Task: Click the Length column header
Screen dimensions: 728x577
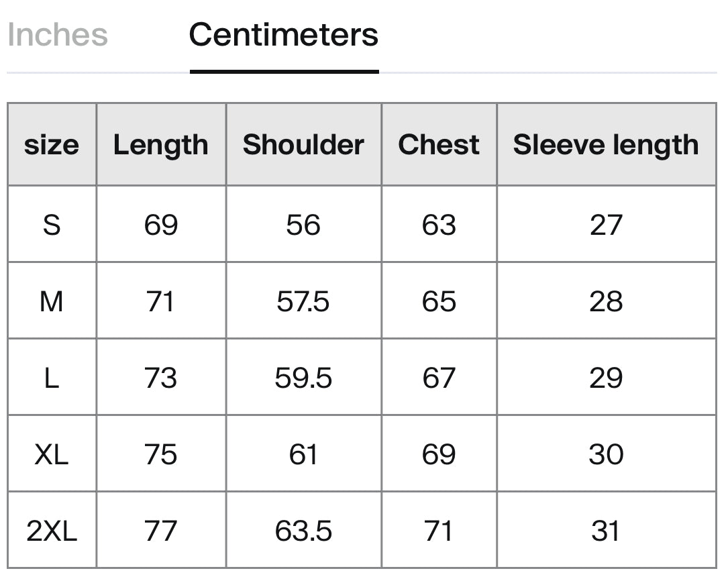Action: 160,145
